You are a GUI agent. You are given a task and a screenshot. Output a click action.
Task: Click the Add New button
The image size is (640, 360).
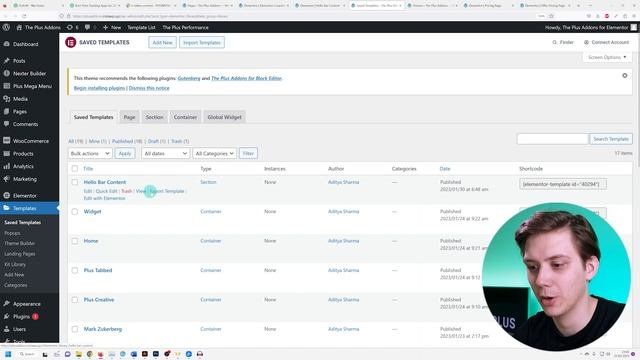click(x=162, y=42)
